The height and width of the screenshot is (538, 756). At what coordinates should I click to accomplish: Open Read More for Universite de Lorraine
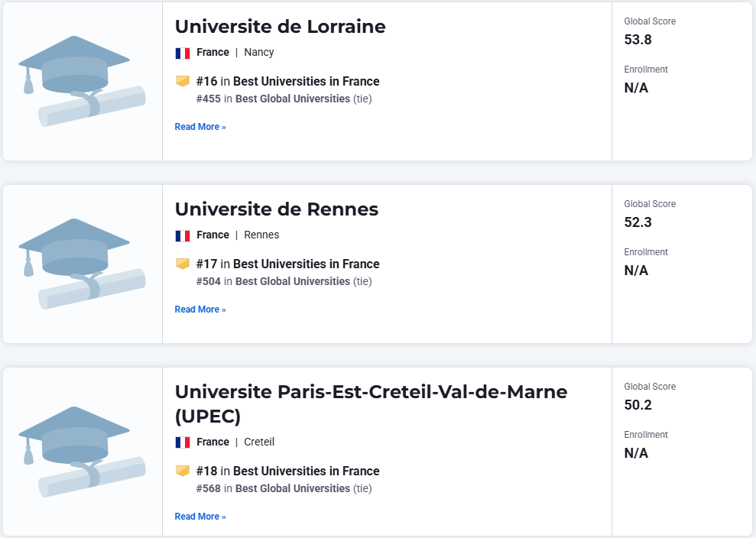pos(200,127)
